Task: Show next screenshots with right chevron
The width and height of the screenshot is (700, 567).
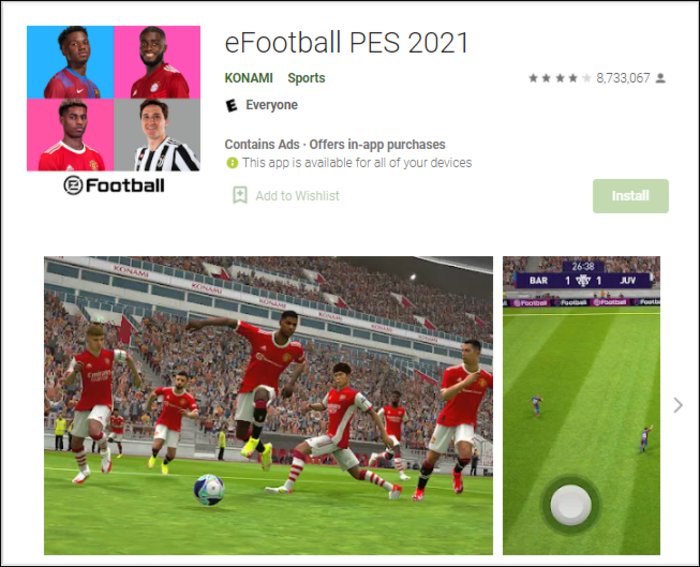Action: 678,405
